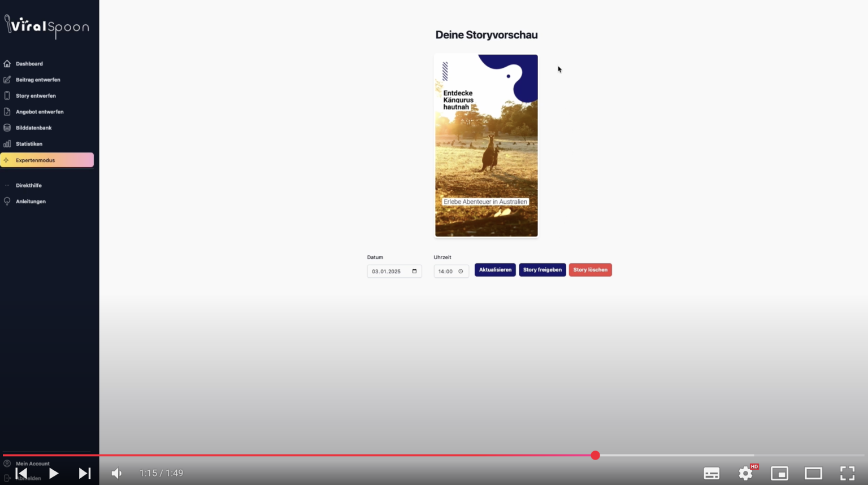Open Angebot entwerfen document icon
This screenshot has width=868, height=485.
[7, 112]
